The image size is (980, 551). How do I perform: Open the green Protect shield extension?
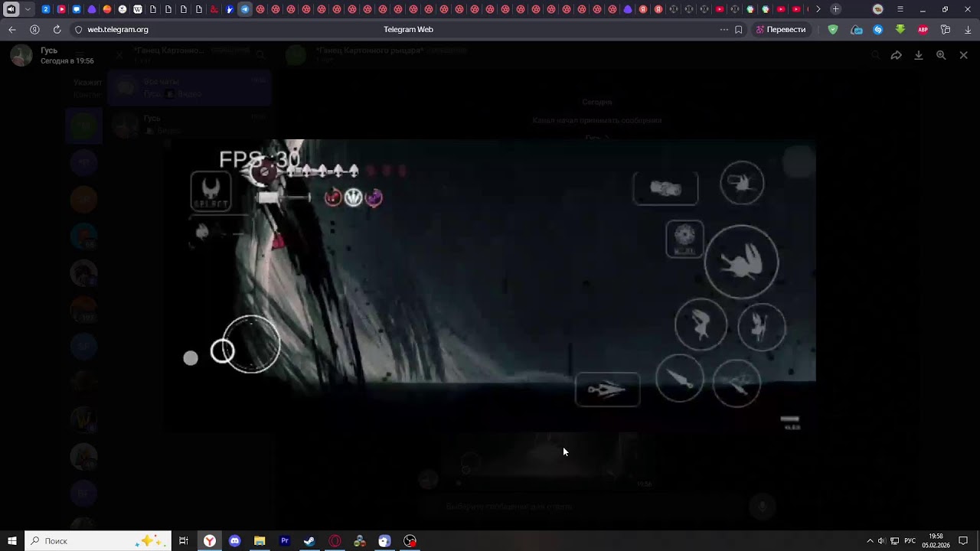833,30
